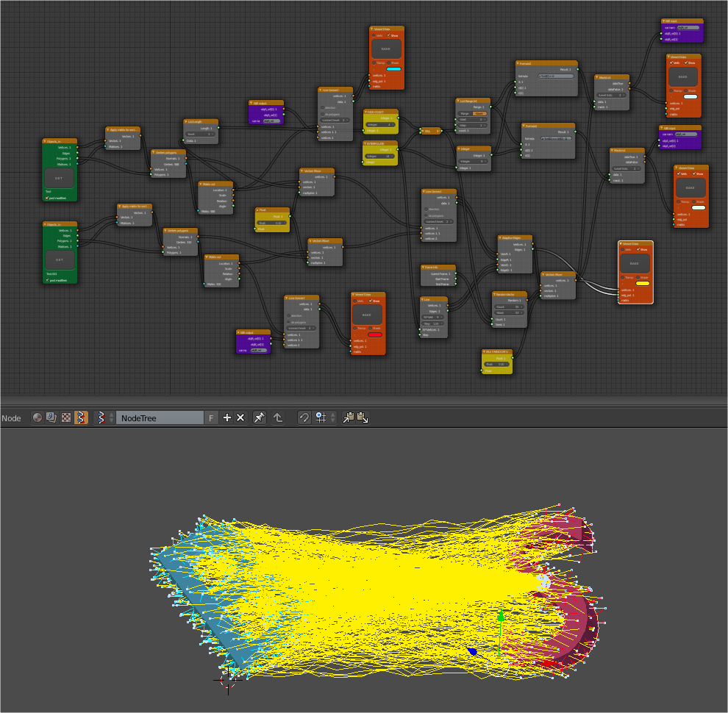
Task: Click level field in List Length node
Action: (x=201, y=135)
